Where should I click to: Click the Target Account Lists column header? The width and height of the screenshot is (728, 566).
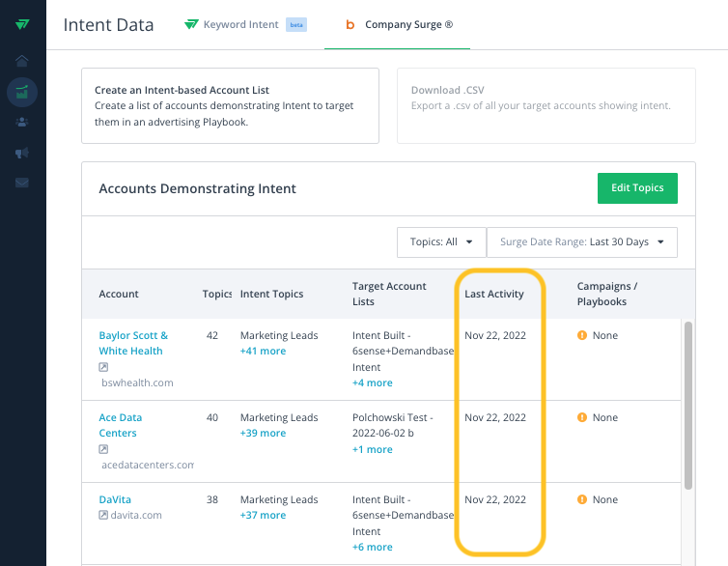click(389, 294)
